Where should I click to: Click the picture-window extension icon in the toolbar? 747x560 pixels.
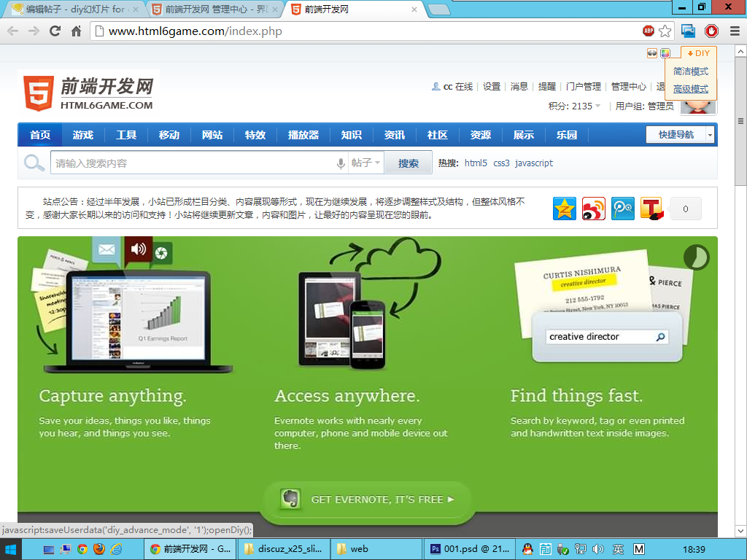pos(689,31)
